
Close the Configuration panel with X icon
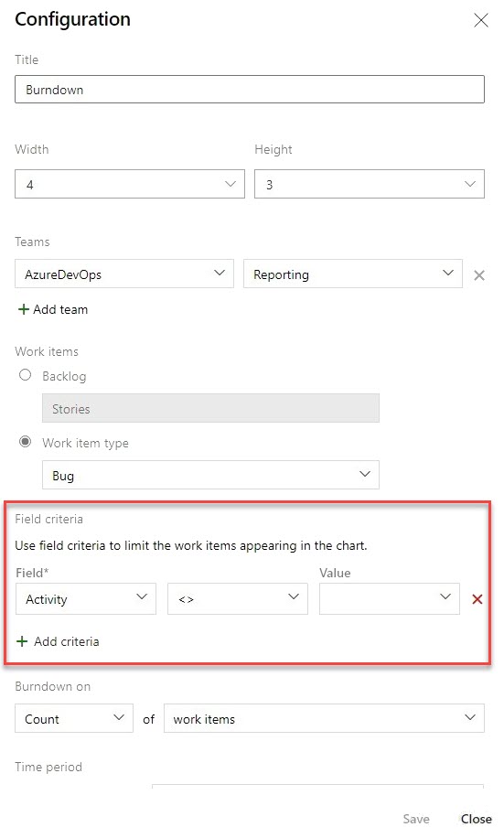pos(481,20)
